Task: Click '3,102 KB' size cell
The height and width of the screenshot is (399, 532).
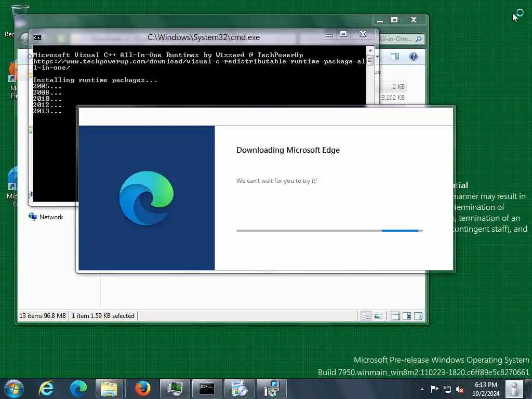Action: 393,98
